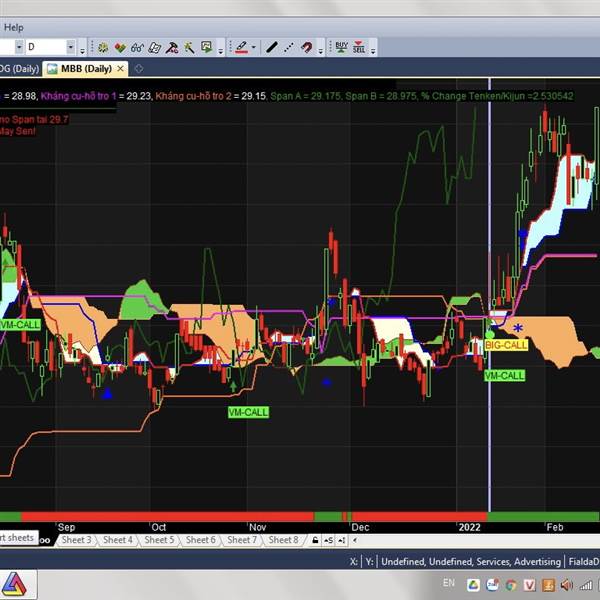Open the Help menu

click(x=13, y=27)
